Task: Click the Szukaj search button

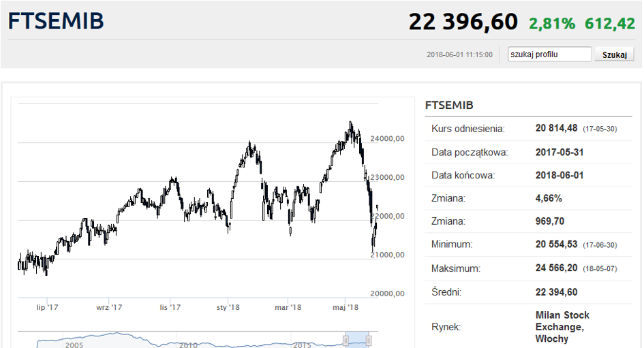Action: (615, 54)
